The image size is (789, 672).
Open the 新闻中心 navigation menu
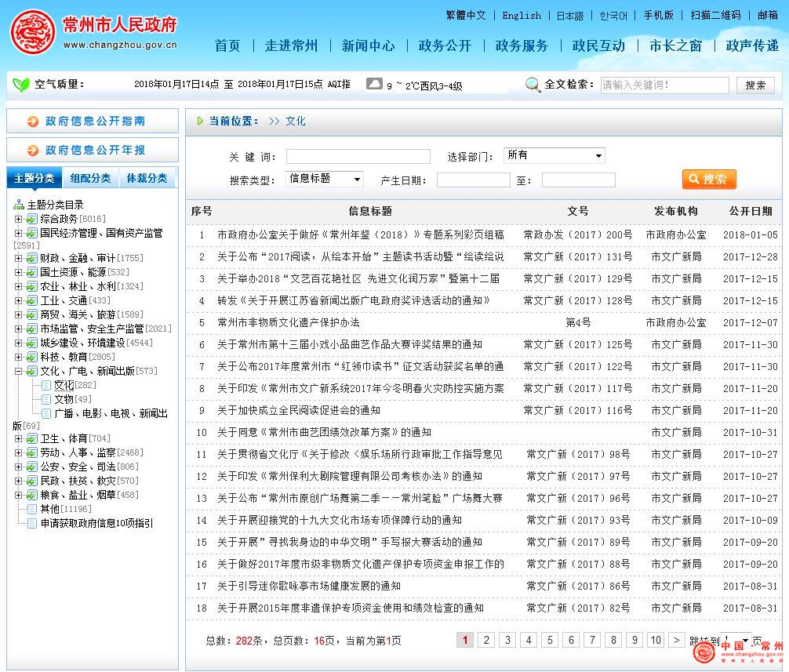point(368,45)
